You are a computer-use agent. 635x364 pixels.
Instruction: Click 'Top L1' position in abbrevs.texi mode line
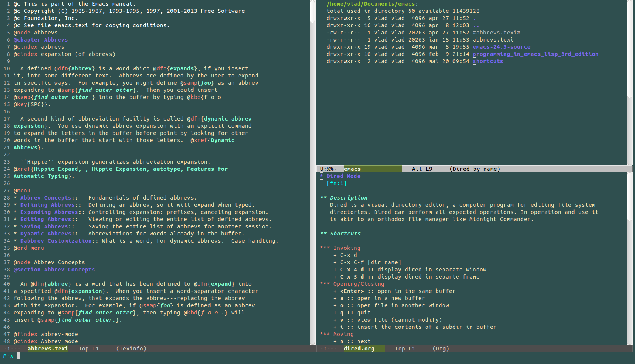[88, 349]
